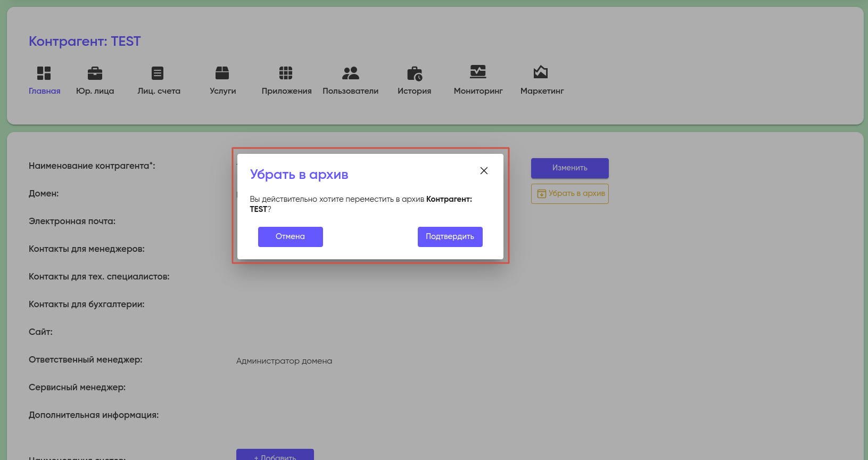Select the Лиц. счета document icon
Viewport: 868px width, 460px height.
tap(158, 73)
